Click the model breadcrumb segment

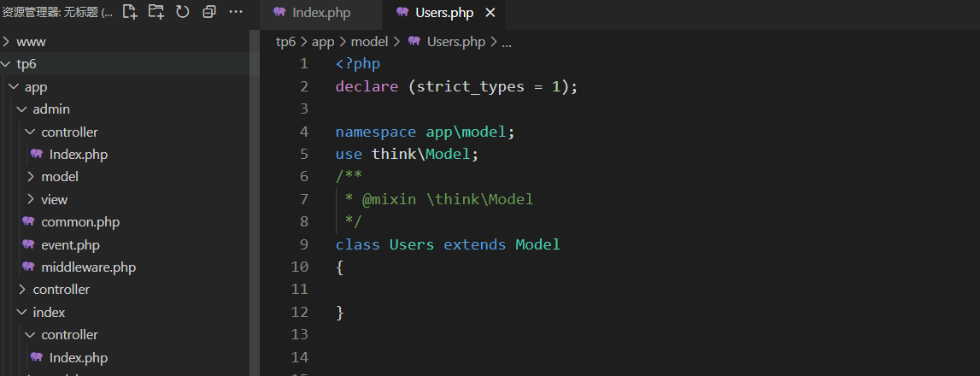(369, 42)
